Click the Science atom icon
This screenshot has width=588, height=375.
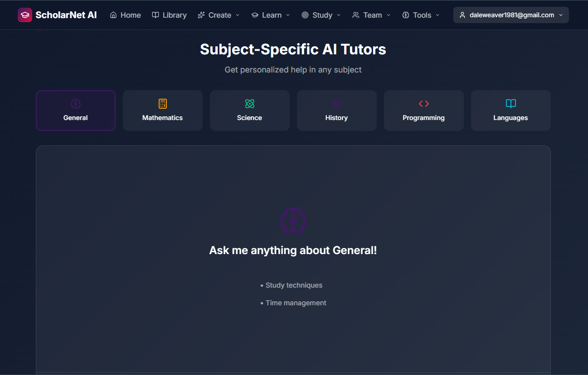(249, 103)
